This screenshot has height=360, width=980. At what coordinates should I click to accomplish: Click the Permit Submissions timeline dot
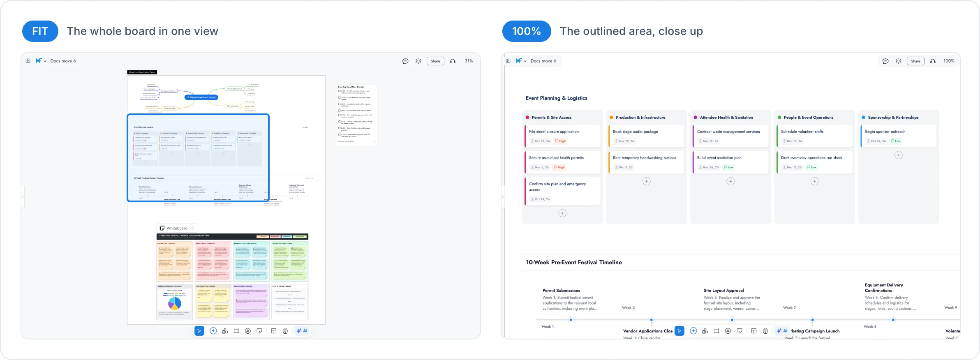[x=571, y=320]
